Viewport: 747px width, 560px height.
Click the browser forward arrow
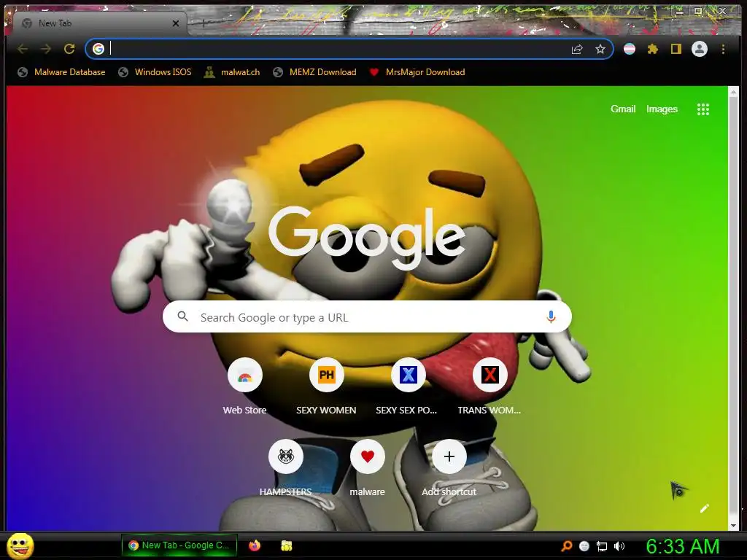click(x=46, y=49)
